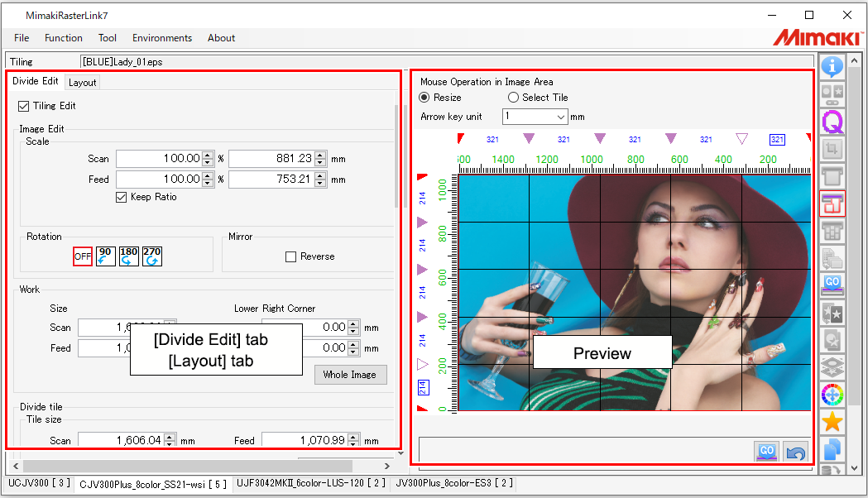
Task: Switch to the Layout tab
Action: tap(82, 82)
